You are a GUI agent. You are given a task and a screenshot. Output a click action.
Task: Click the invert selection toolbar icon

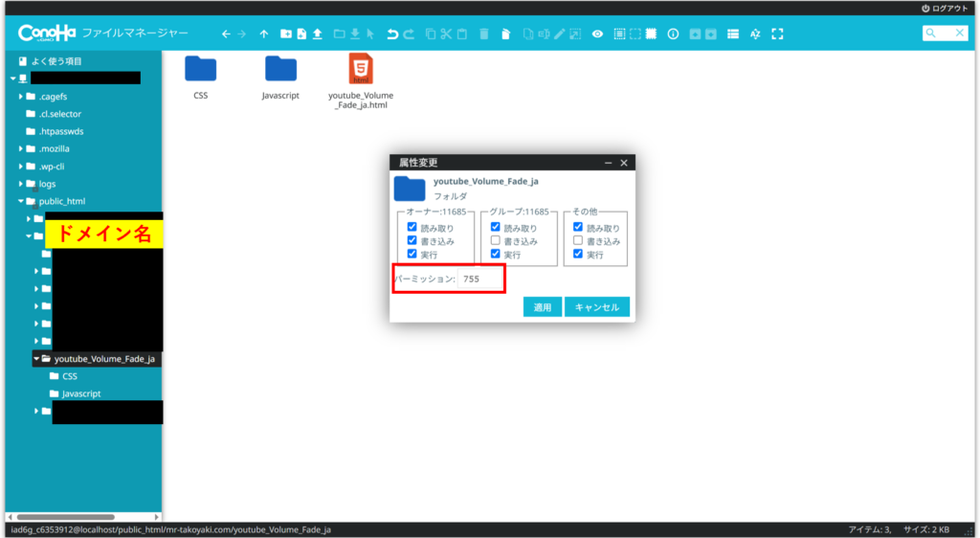[x=651, y=34]
